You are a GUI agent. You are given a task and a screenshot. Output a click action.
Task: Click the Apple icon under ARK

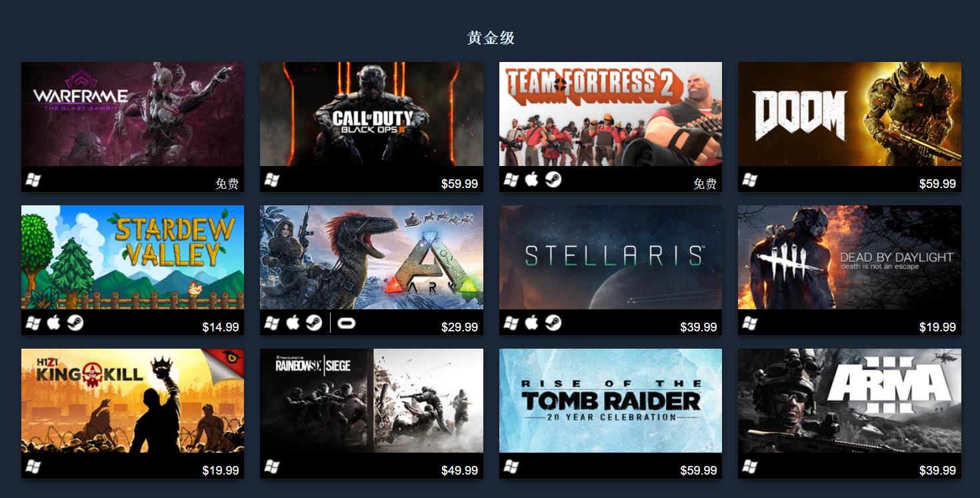[293, 323]
